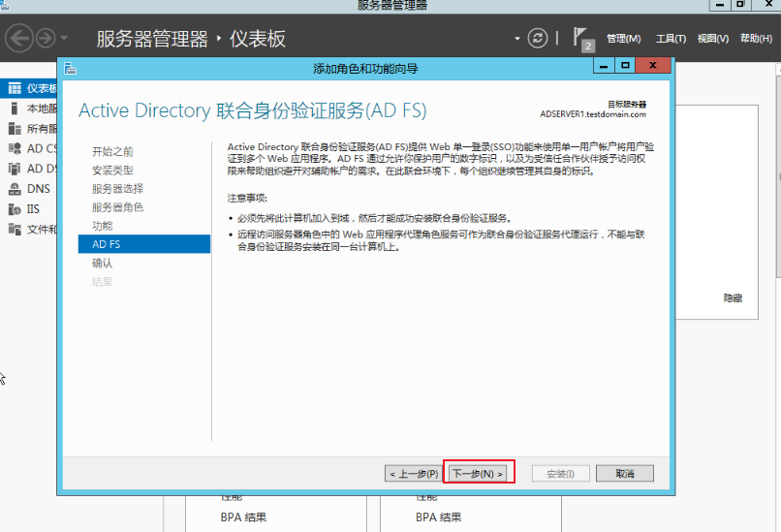781x532 pixels.
Task: Click the file services icon in sidebar
Action: coord(15,229)
